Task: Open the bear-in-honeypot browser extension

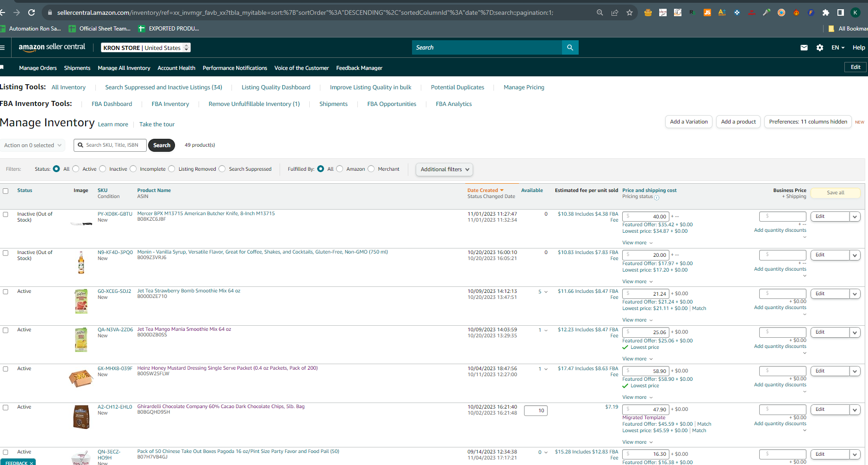Action: (x=648, y=12)
